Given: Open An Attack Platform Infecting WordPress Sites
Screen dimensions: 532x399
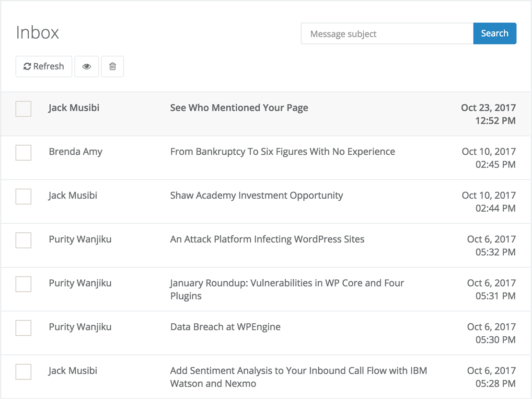Looking at the screenshot, I should click(x=267, y=239).
